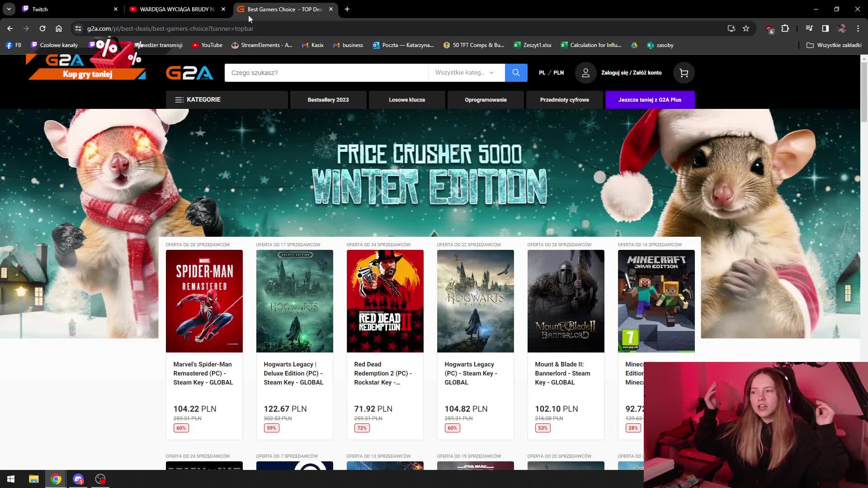Open Przedmioty cyfrowe menu item
Screen dimensions: 868x488
click(x=564, y=100)
